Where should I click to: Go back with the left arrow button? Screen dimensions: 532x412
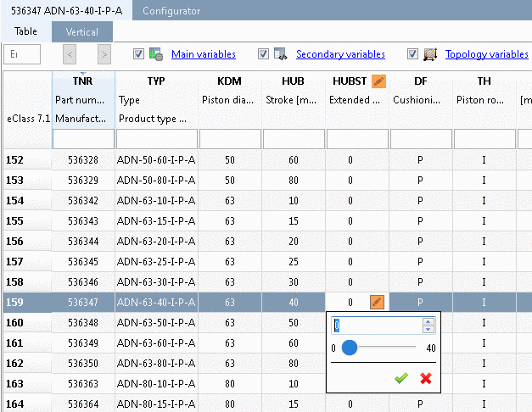pos(70,54)
